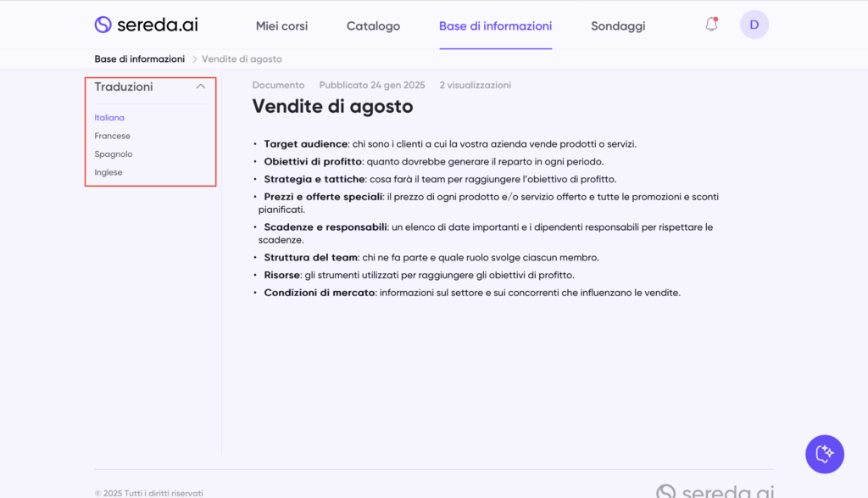Screen dimensions: 868x498
Task: Open the Inglese translation
Action: click(x=108, y=172)
